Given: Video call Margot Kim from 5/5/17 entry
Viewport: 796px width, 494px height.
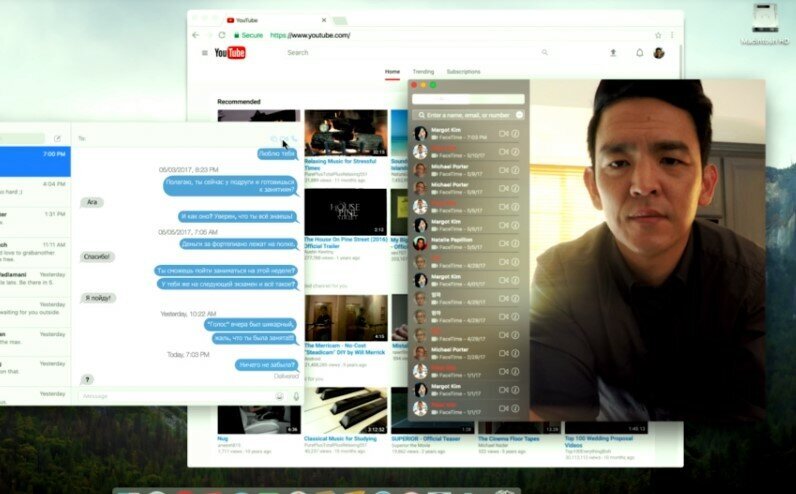Looking at the screenshot, I should (503, 225).
